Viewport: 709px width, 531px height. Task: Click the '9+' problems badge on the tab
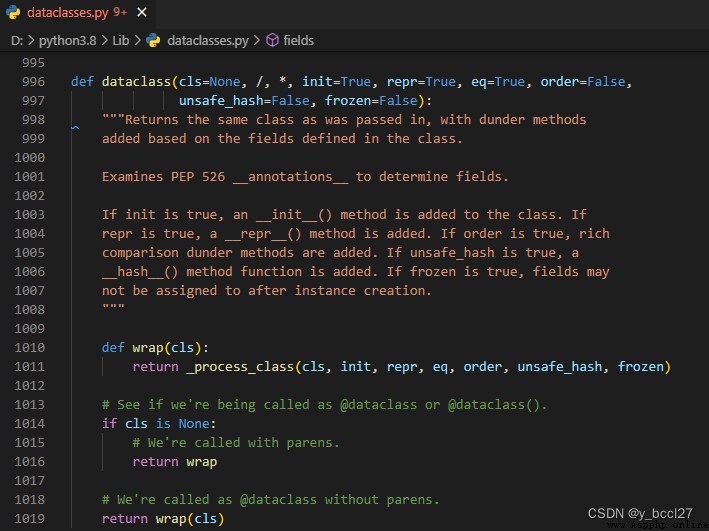pyautogui.click(x=120, y=12)
